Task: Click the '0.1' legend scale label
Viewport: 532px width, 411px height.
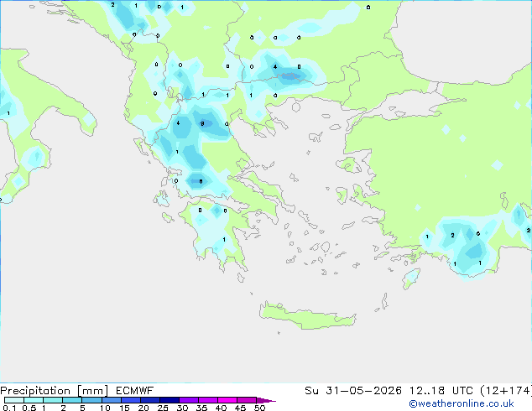Action: tap(9, 408)
